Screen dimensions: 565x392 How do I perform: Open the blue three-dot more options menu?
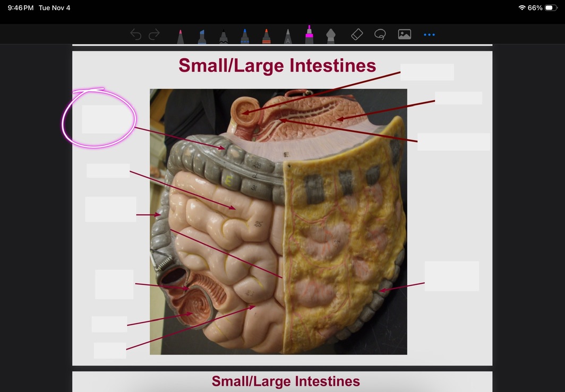[x=429, y=35]
